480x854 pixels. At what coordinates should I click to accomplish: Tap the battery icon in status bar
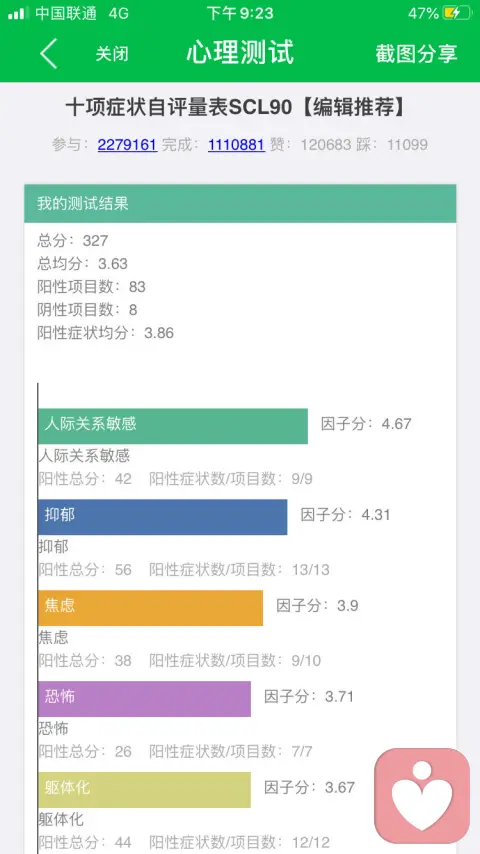(x=457, y=13)
